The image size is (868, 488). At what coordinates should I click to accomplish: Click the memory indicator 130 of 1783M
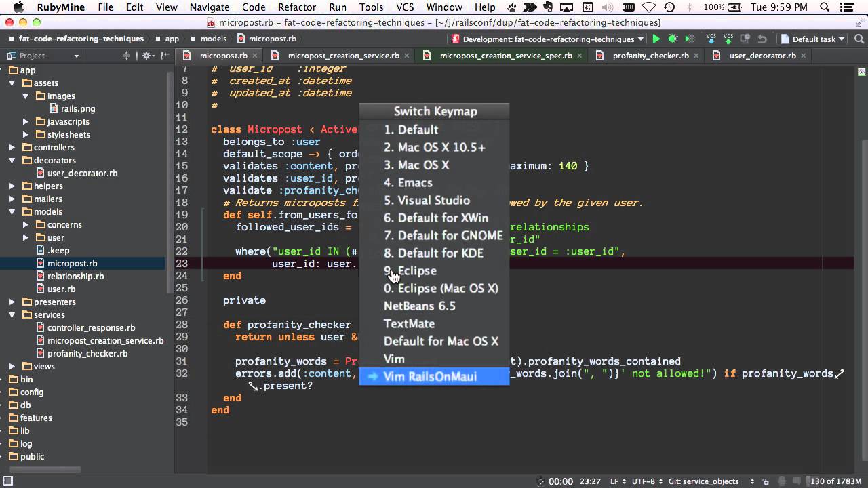point(837,481)
